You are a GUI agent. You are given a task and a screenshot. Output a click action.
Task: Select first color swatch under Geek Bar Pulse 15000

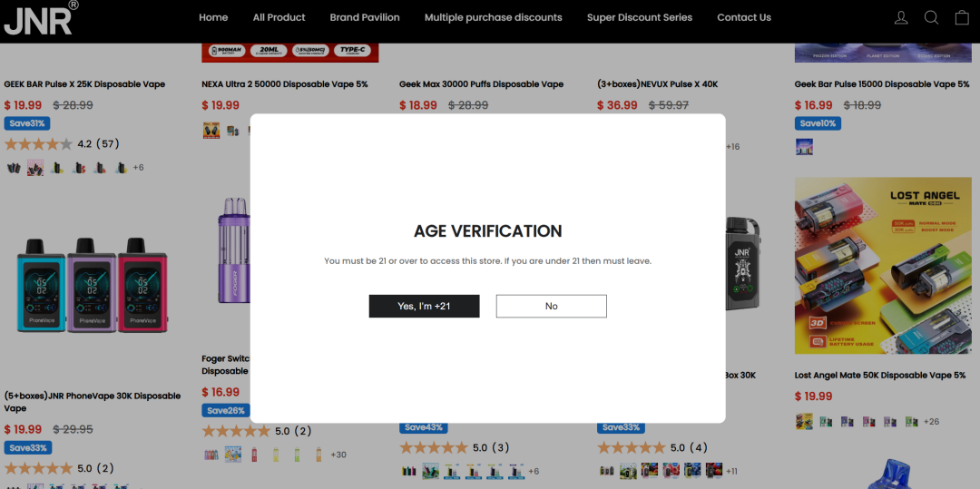click(804, 147)
